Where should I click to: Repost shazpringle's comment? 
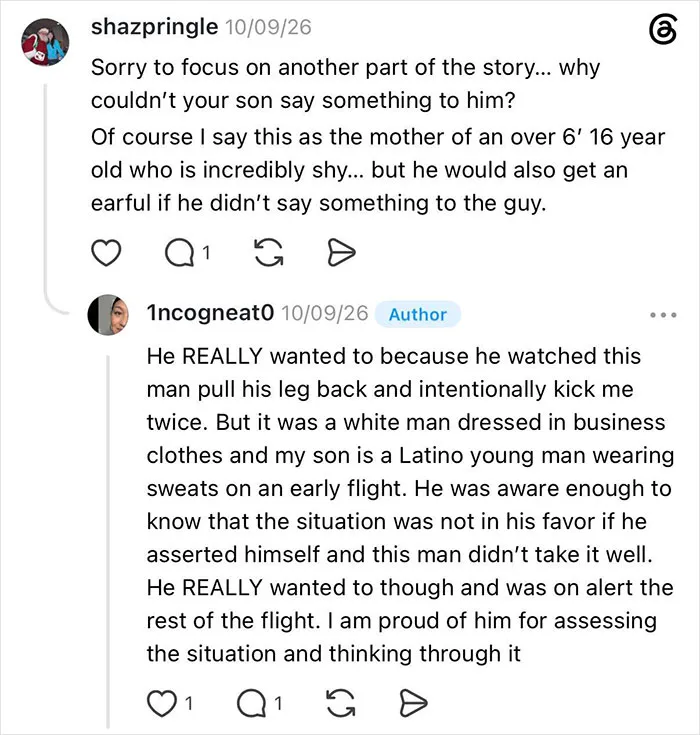pos(269,253)
